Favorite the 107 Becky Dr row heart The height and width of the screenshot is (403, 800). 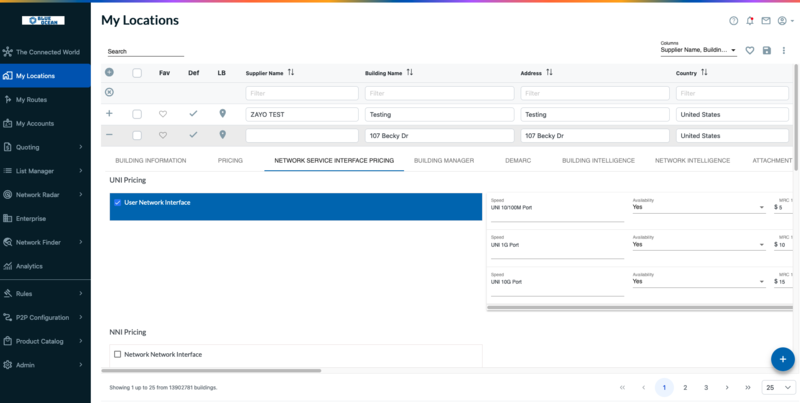[x=163, y=135]
